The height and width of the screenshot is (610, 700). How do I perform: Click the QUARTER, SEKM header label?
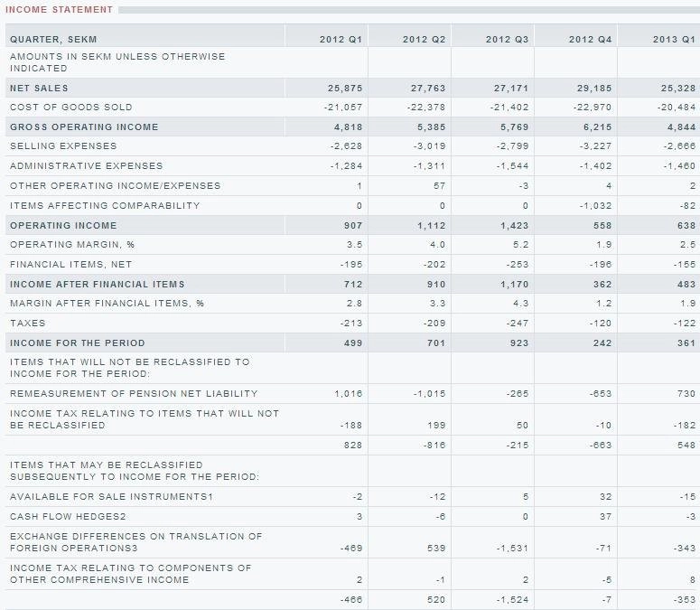(53, 39)
